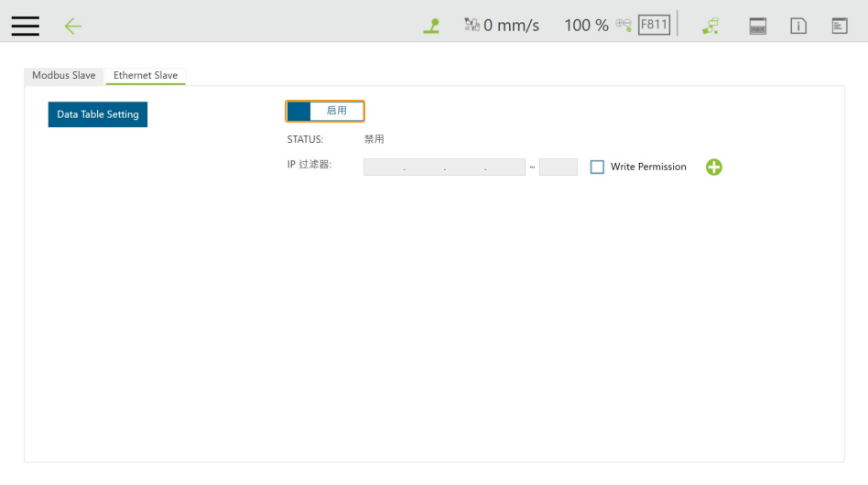Screen dimensions: 868x485
Task: Click the small icon beside 100 %
Action: (624, 25)
